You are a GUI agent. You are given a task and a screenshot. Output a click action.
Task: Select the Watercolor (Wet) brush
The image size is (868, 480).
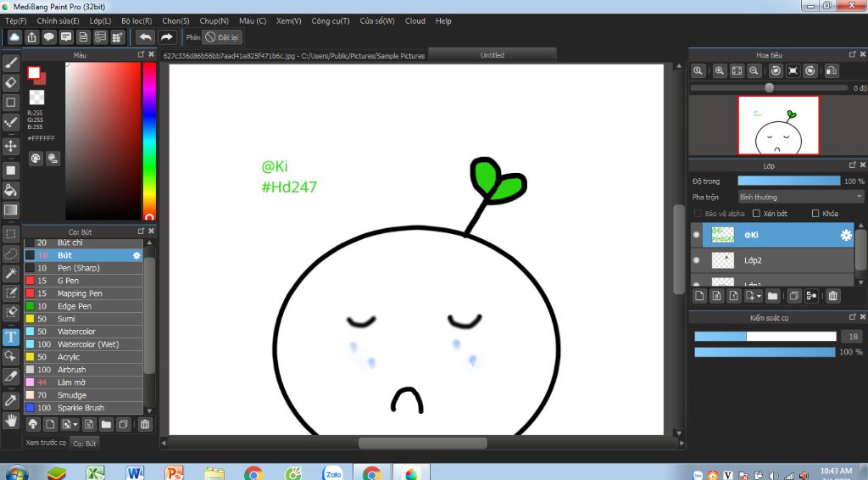84,344
